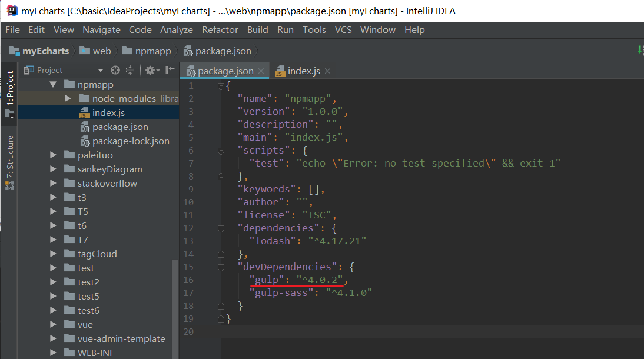644x359 pixels.
Task: Click the project tree vertical scrollbar
Action: 175,308
